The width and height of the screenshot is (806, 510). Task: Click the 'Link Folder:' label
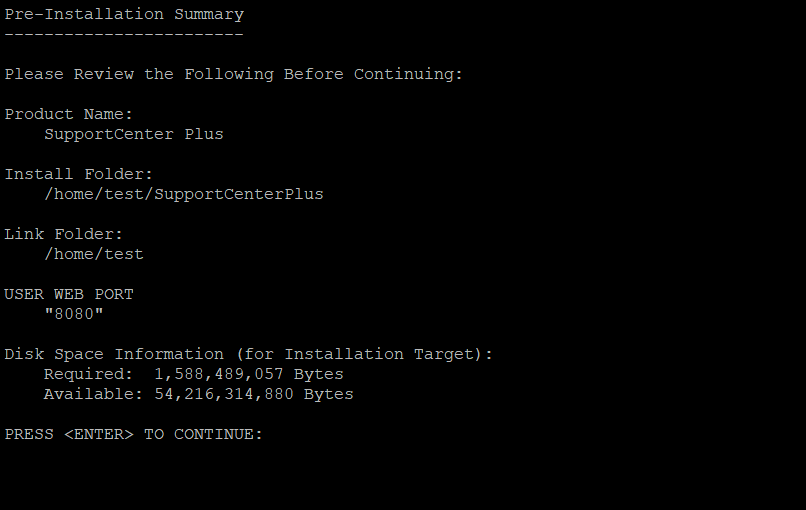(x=64, y=234)
